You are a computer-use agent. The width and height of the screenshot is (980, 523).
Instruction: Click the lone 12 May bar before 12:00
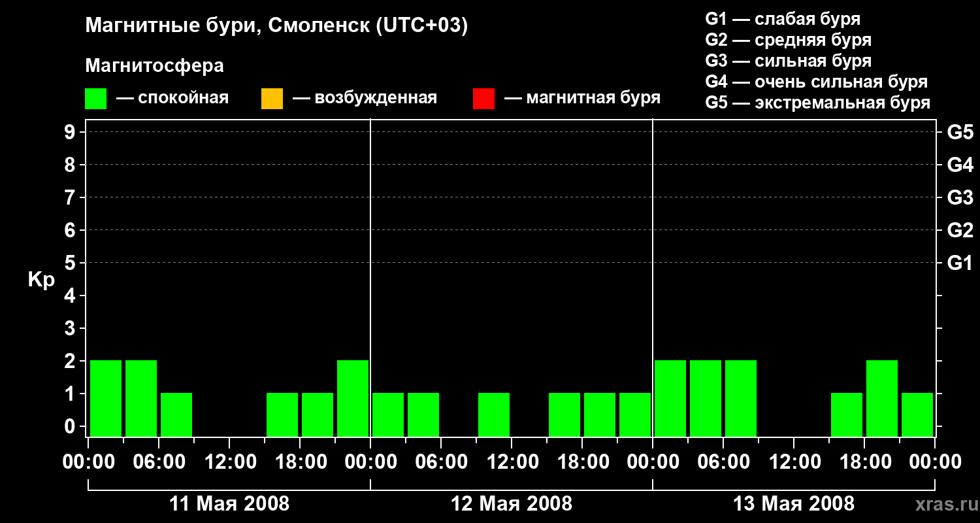494,414
